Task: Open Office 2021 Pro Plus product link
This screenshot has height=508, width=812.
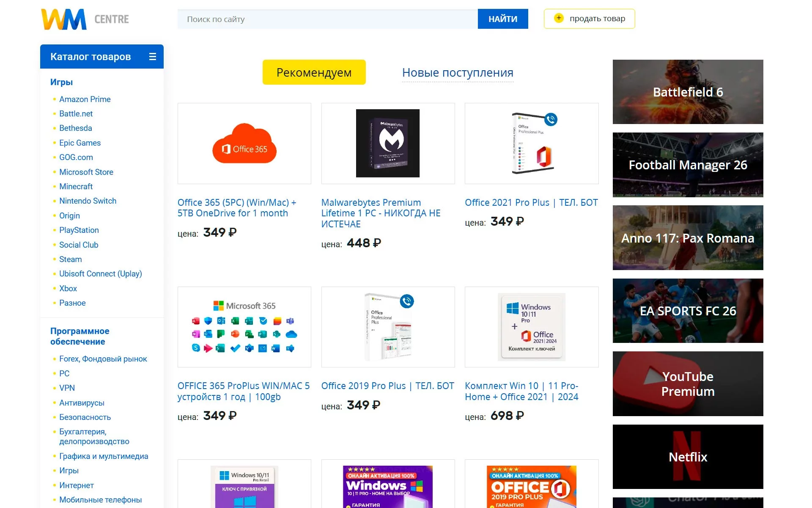Action: click(x=531, y=202)
